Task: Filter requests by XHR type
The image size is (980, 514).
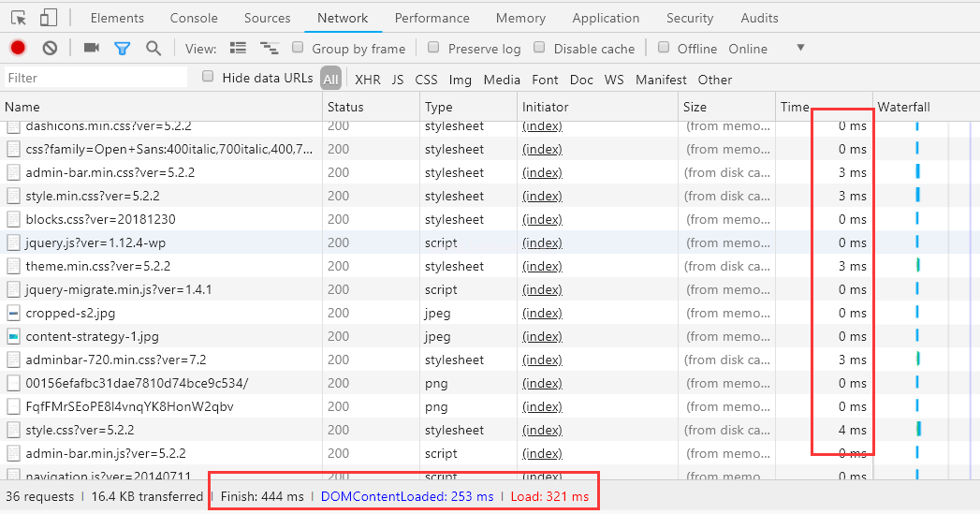Action: click(x=367, y=80)
